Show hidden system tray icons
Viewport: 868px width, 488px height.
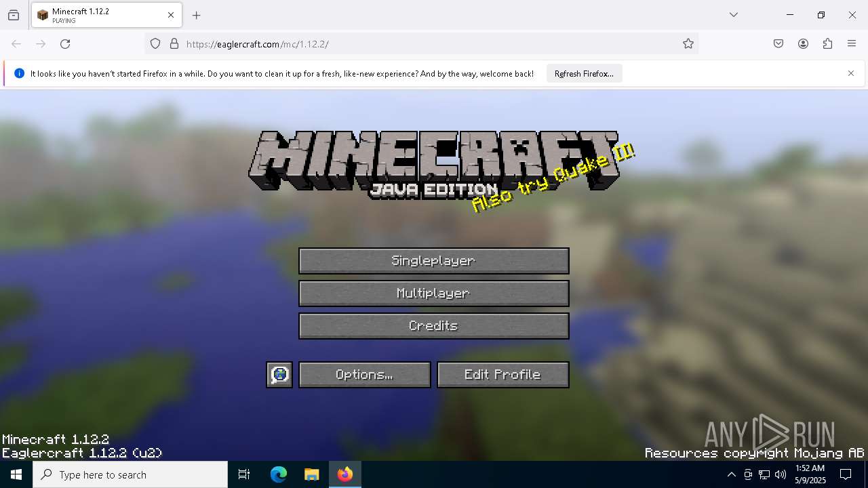[731, 474]
